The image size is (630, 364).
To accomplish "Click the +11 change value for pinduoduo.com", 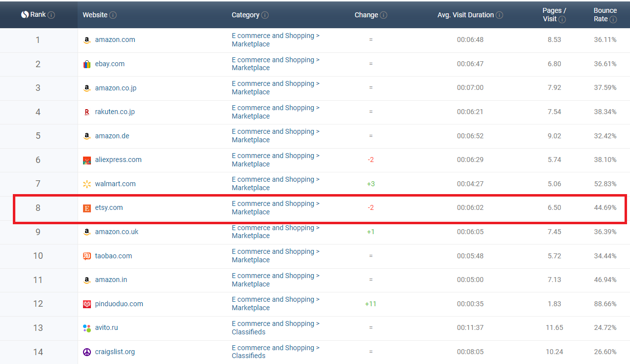I will 371,304.
